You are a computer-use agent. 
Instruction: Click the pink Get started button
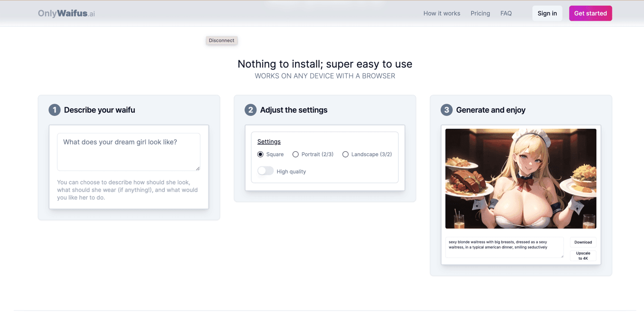[590, 13]
